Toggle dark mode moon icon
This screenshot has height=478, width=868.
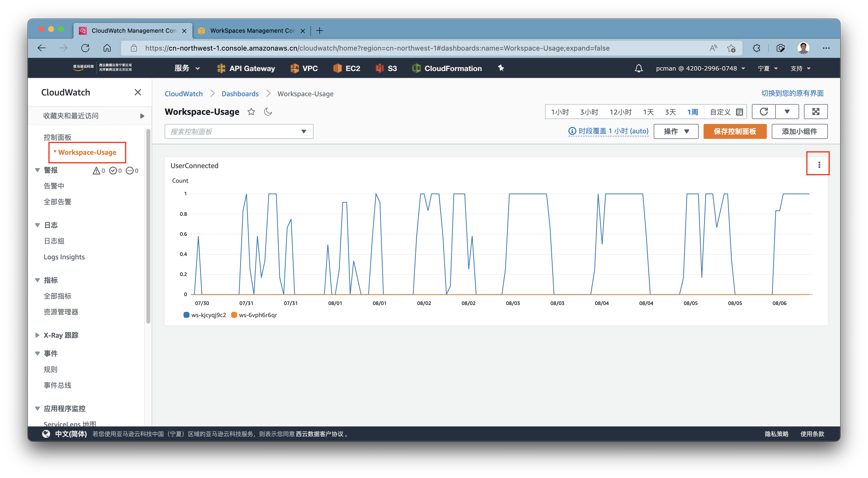(x=268, y=112)
